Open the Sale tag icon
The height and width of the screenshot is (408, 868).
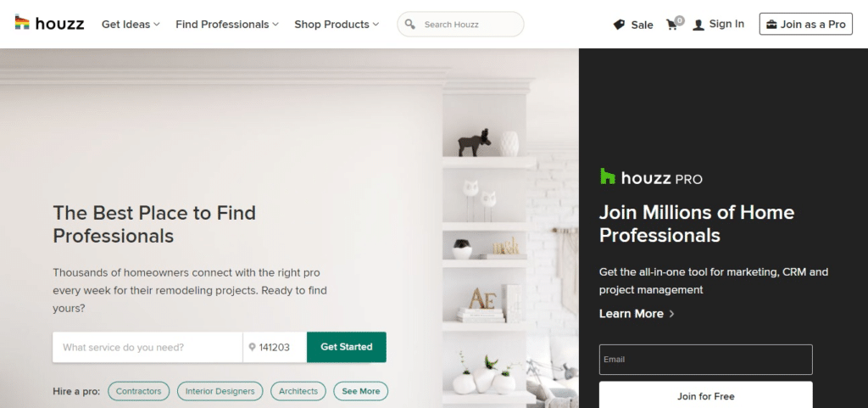click(619, 25)
